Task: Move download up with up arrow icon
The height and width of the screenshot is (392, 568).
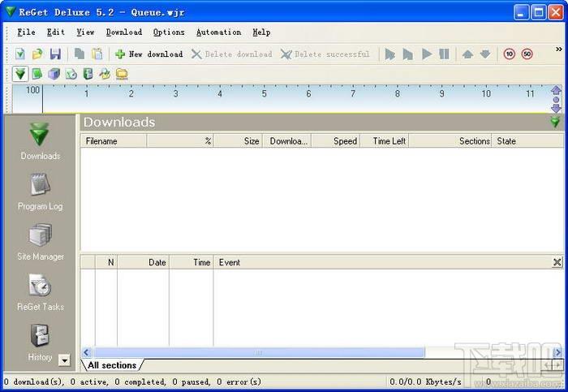Action: [x=467, y=54]
